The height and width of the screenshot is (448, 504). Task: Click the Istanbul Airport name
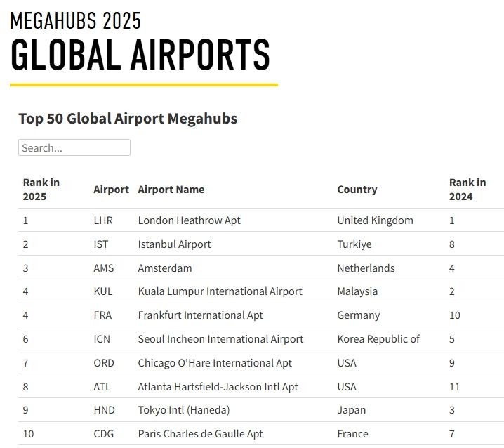click(174, 244)
